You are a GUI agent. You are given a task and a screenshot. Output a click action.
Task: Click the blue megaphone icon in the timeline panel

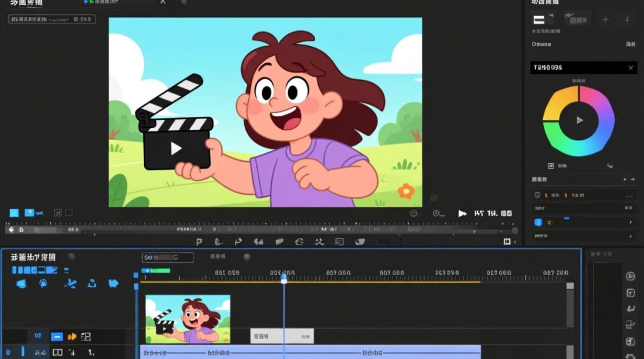click(x=21, y=284)
